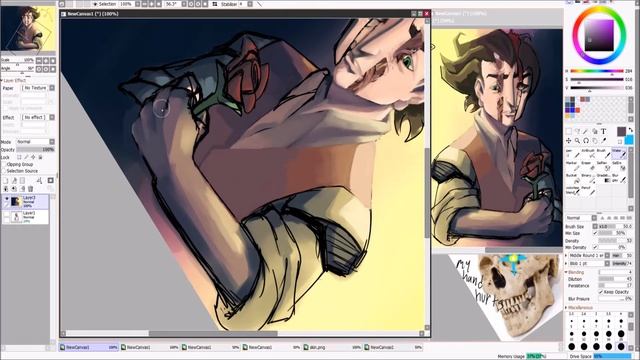Select the rotate view tool
Viewport: 640px width, 360px height.
pyautogui.click(x=586, y=141)
